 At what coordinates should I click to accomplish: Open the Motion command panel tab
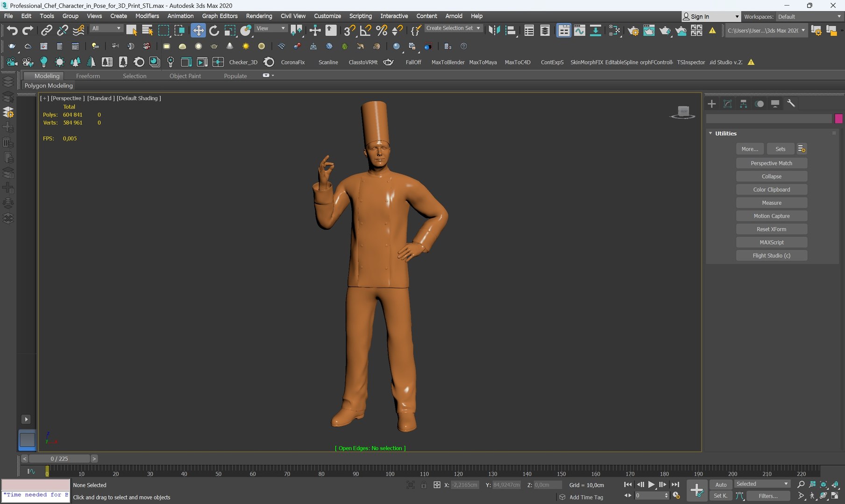click(x=760, y=104)
